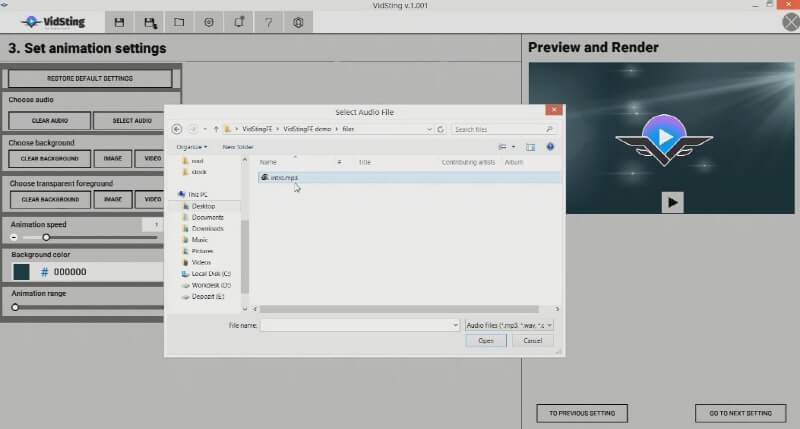Viewport: 800px width, 429px height.
Task: Select the intro.mp3 file
Action: (x=284, y=178)
